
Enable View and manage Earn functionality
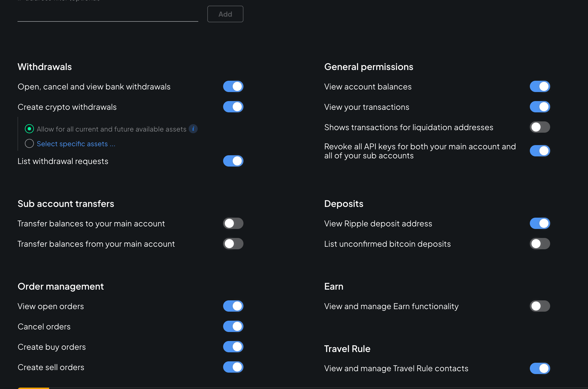click(540, 306)
